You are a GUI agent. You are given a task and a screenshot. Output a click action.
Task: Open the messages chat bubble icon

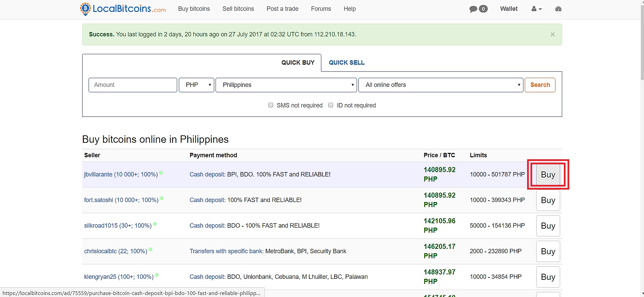tap(478, 9)
